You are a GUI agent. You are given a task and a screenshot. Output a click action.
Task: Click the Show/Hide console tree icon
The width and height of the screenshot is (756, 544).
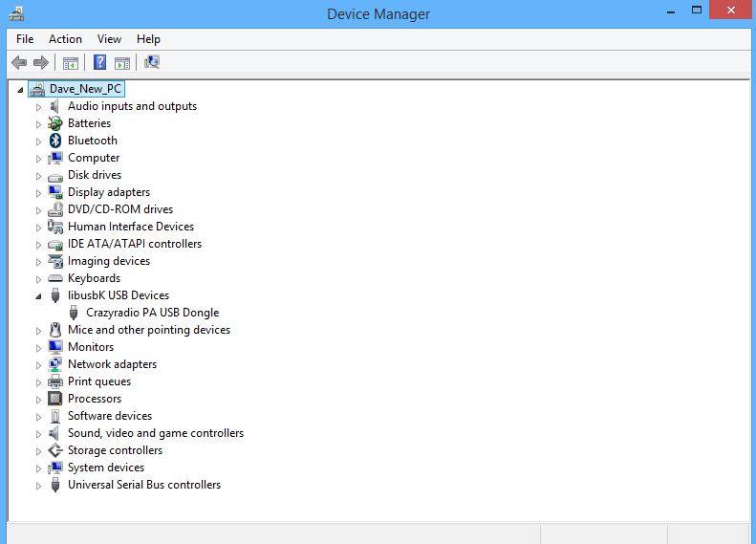70,63
